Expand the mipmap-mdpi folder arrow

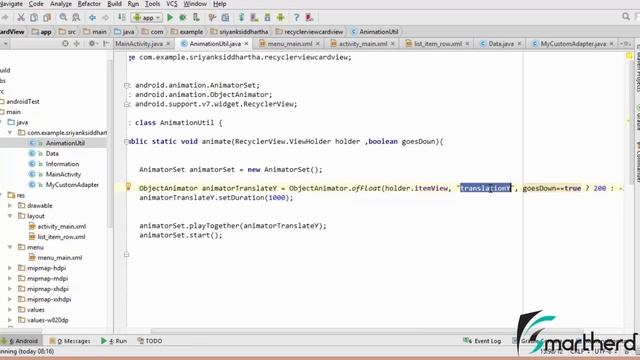(10, 278)
